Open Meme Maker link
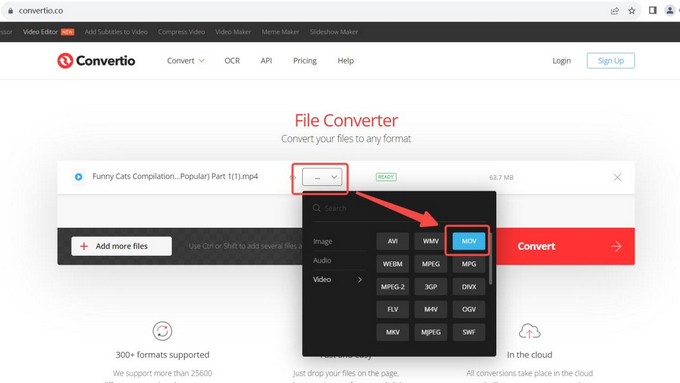The image size is (680, 383). [x=281, y=32]
